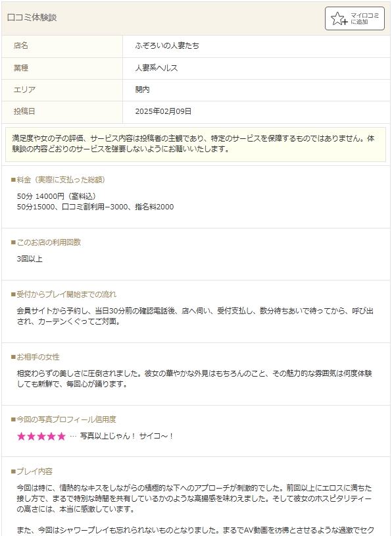Click the posting date 2025年02月09日
The width and height of the screenshot is (392, 536).
tap(163, 111)
